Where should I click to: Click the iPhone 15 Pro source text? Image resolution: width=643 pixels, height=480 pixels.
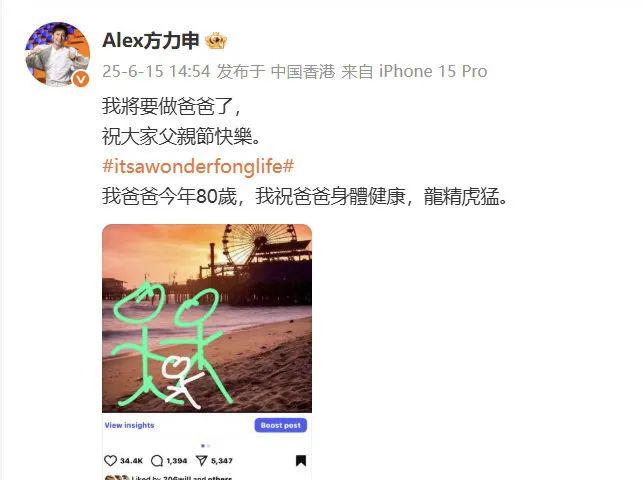433,71
